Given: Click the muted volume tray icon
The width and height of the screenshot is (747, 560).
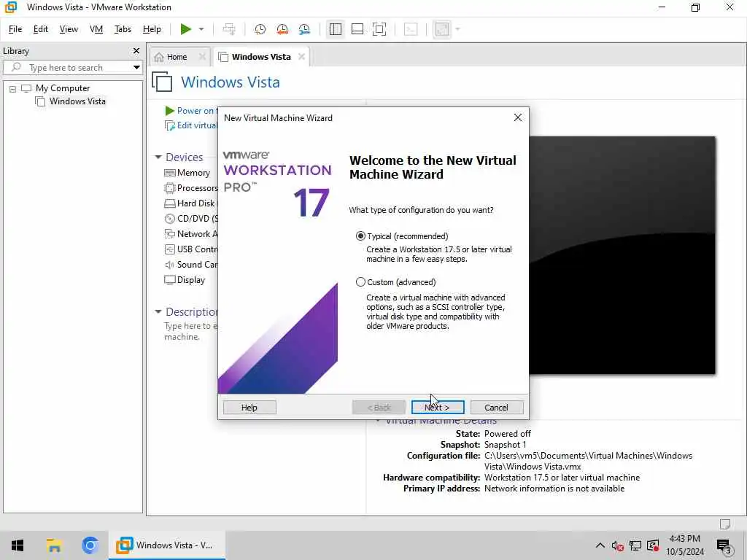Looking at the screenshot, I should (617, 545).
